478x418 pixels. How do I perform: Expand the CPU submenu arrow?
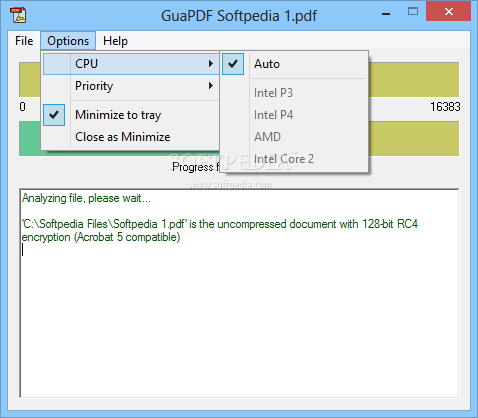tap(211, 63)
